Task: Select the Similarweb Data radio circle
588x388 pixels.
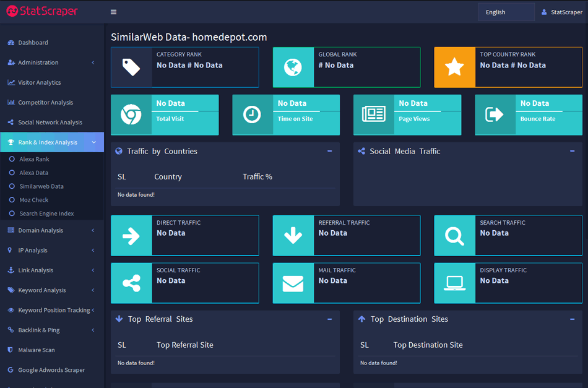Action: [x=12, y=186]
